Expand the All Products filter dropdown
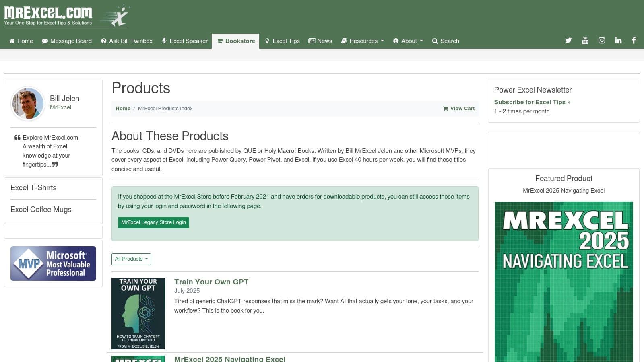The height and width of the screenshot is (362, 644). click(131, 259)
